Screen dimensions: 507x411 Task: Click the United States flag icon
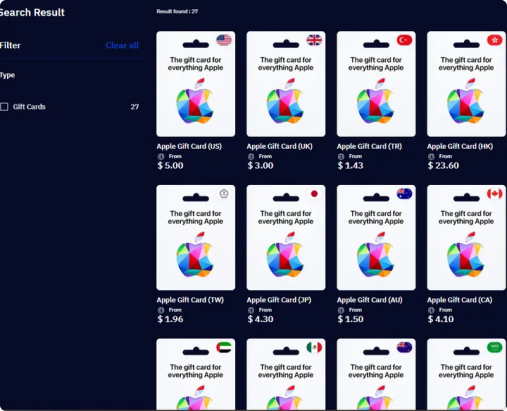(224, 40)
